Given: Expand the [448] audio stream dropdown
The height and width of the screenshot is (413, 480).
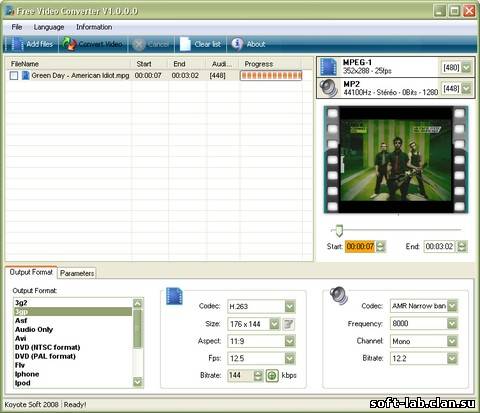Looking at the screenshot, I should (467, 89).
